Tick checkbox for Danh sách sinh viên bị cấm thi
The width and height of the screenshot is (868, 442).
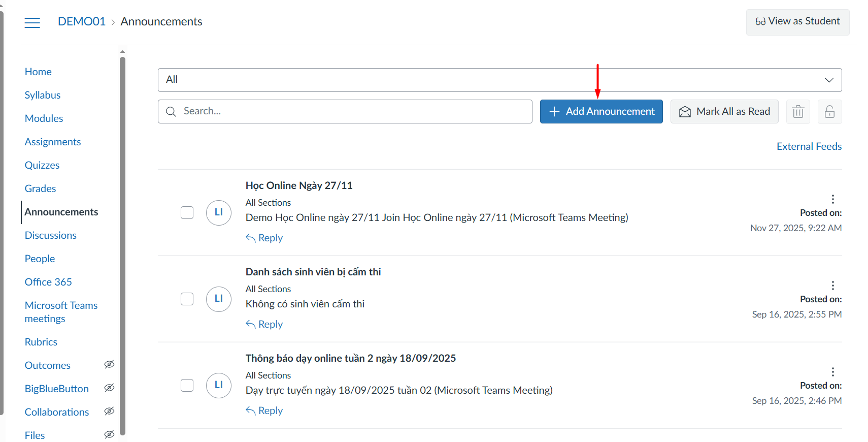pos(187,299)
